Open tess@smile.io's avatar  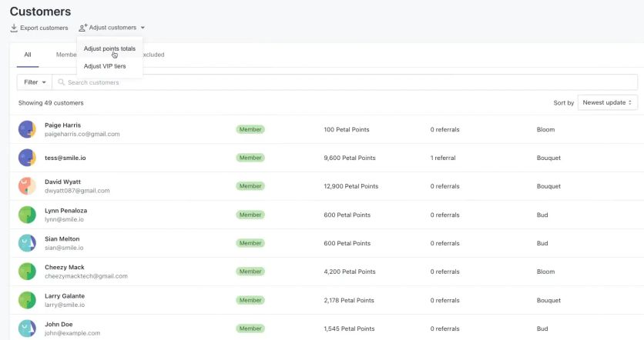click(27, 158)
